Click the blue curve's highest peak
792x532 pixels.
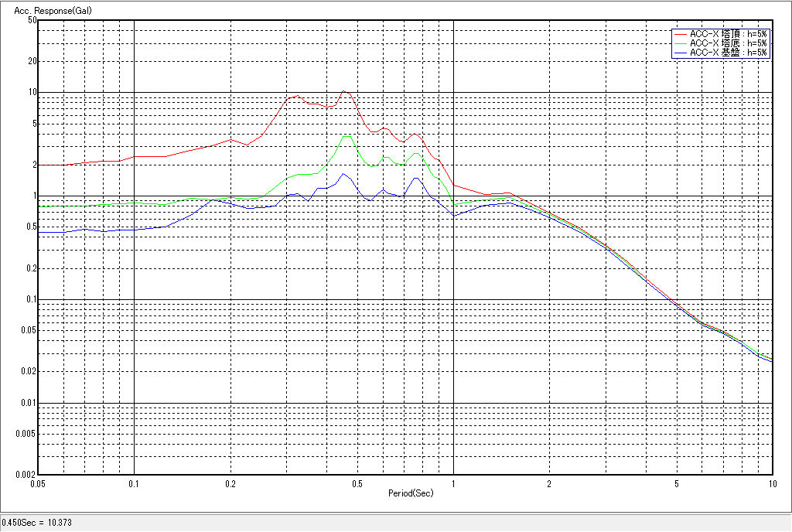pos(343,174)
